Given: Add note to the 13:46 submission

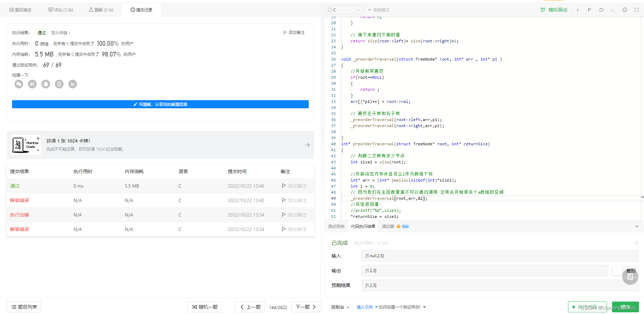Looking at the screenshot, I should (294, 186).
